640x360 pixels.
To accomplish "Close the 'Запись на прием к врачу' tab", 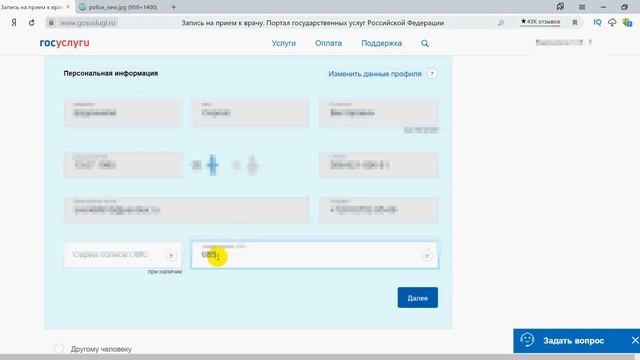I will coord(68,7).
